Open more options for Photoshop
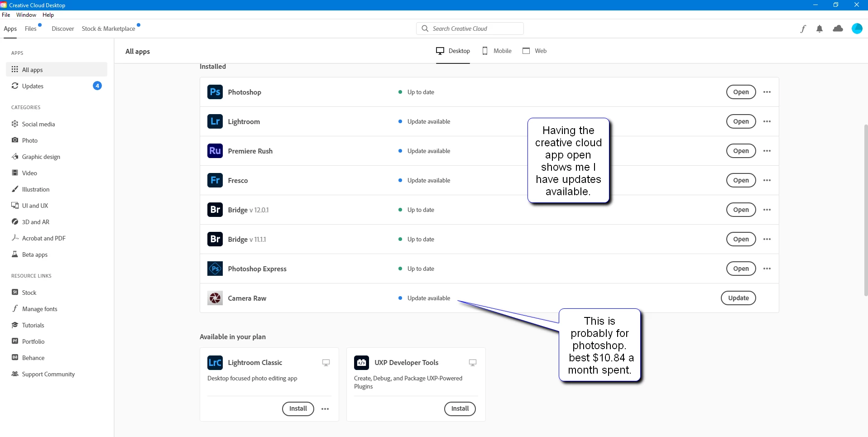868x437 pixels. click(x=767, y=92)
